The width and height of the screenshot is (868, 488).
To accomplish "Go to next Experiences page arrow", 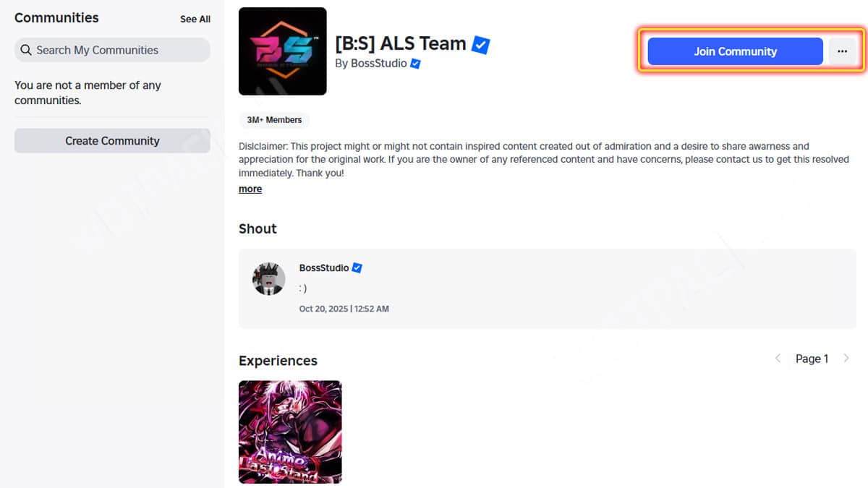I will [846, 359].
